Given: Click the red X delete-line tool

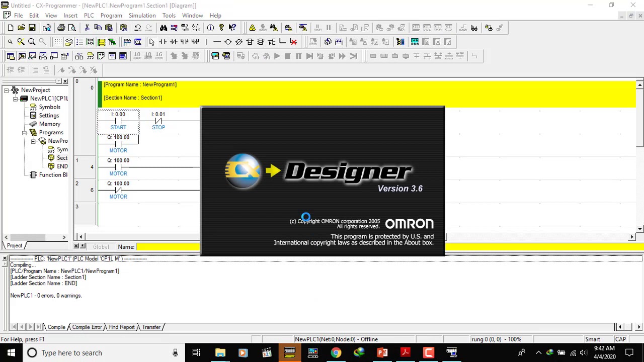Looking at the screenshot, I should (x=293, y=42).
